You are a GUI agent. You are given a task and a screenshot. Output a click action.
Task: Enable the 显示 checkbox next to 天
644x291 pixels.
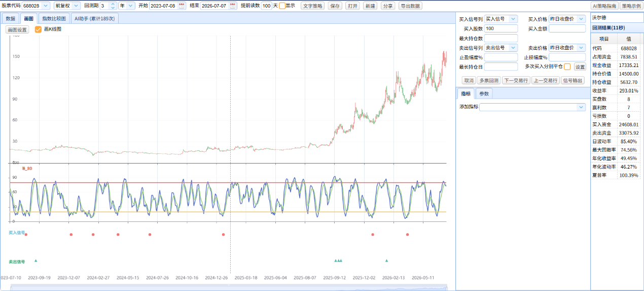click(282, 6)
